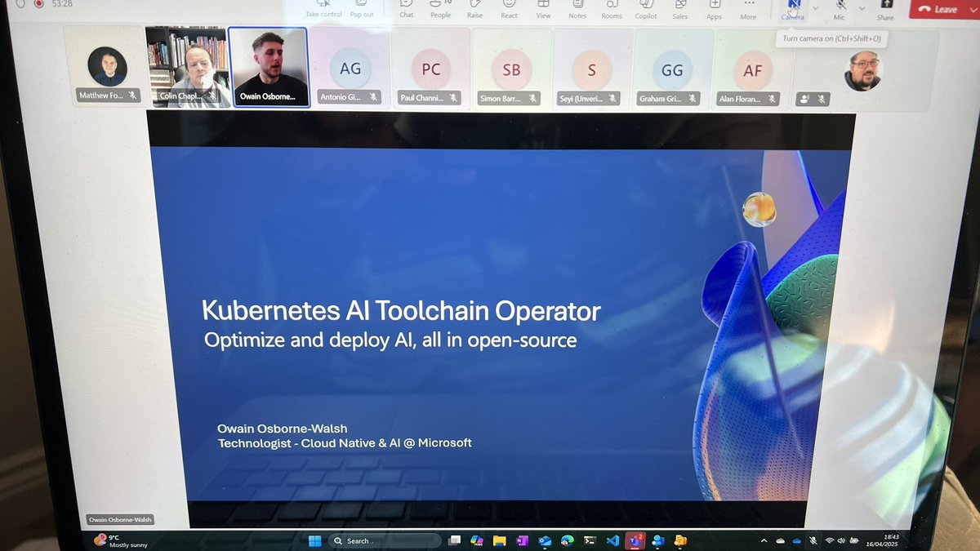Open the Windows Start menu

tap(315, 540)
